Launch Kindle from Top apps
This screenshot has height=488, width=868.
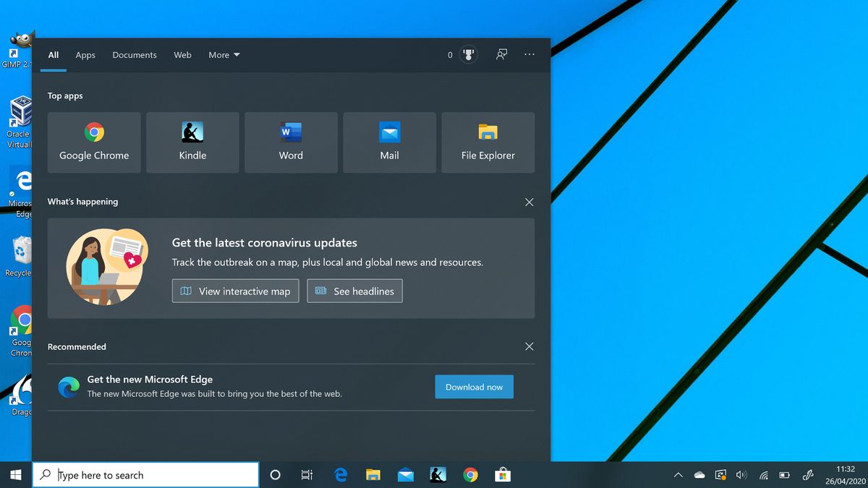pyautogui.click(x=192, y=142)
